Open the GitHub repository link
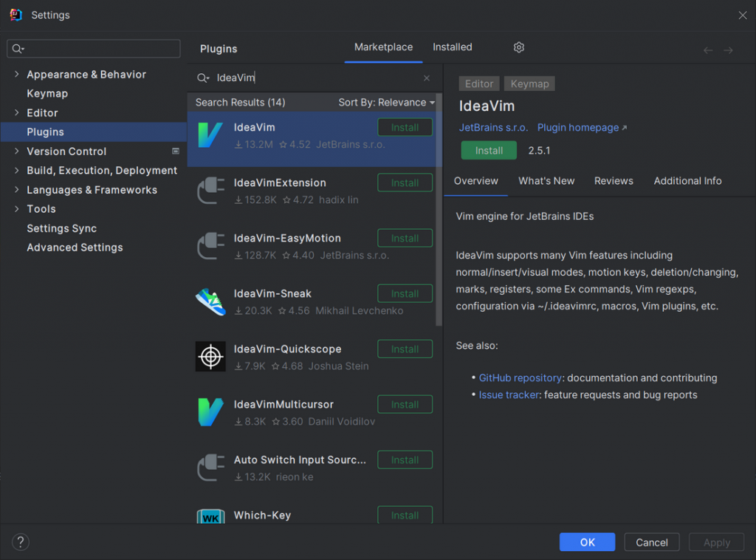The width and height of the screenshot is (756, 560). click(520, 378)
